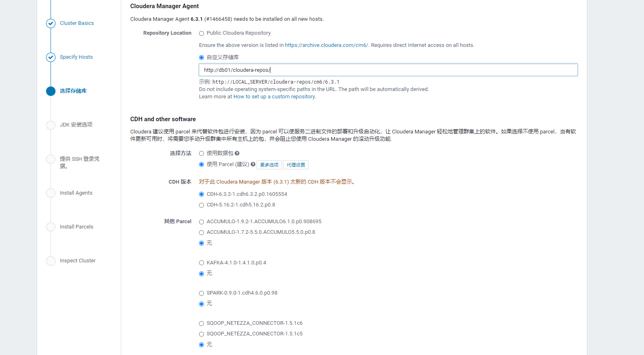Screen dimensions: 644x355
Task: Select CDH-6.3.2-1.cdh6.3.2.p0.1605554 version
Action: tap(201, 194)
